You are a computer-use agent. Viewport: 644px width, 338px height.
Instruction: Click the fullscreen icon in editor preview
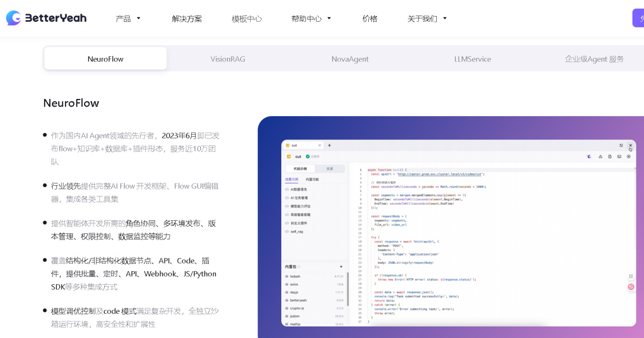click(621, 145)
